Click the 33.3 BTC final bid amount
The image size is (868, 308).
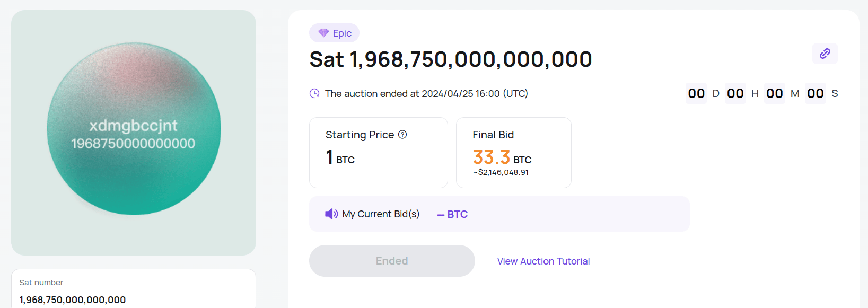502,157
